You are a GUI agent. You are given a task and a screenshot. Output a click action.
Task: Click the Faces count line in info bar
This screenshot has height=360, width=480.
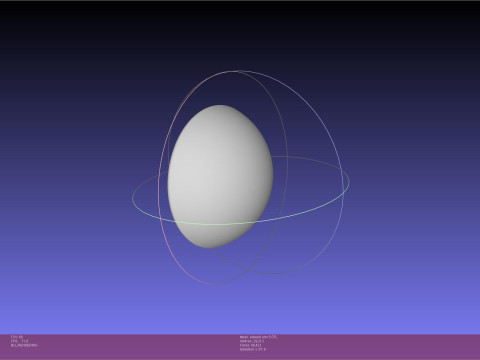[x=250, y=345]
